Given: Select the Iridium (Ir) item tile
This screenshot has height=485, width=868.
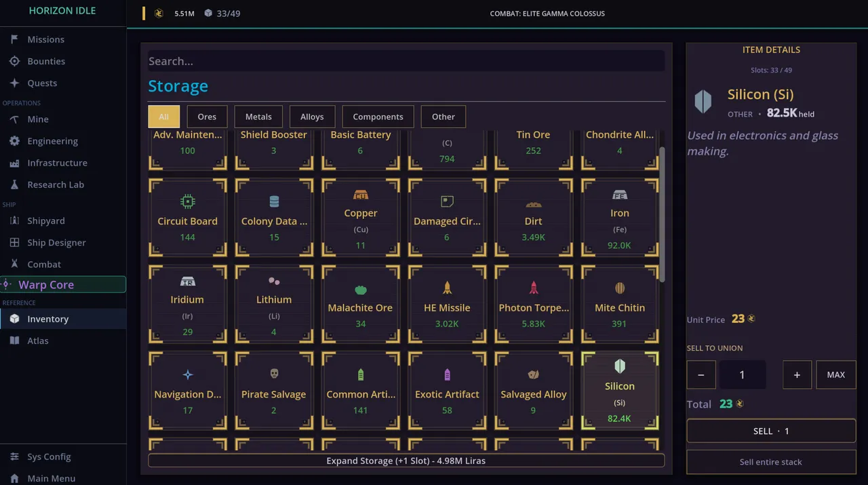Looking at the screenshot, I should 188,304.
